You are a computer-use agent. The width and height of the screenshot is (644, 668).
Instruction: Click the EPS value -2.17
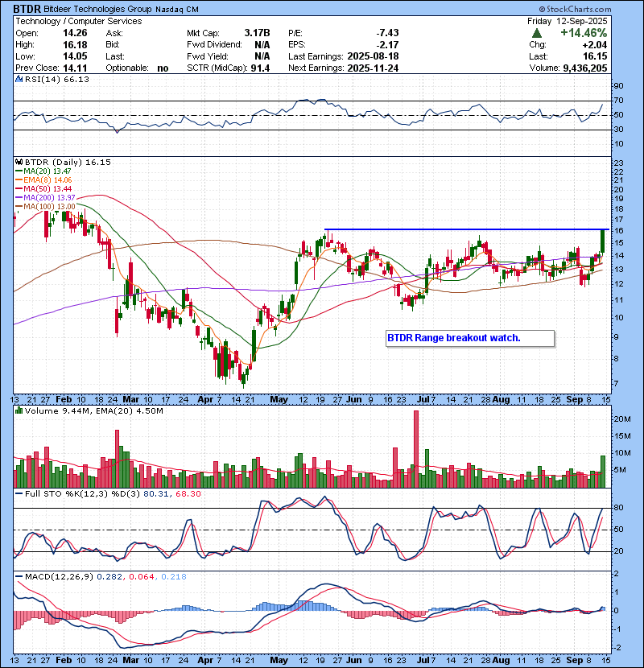pos(387,45)
